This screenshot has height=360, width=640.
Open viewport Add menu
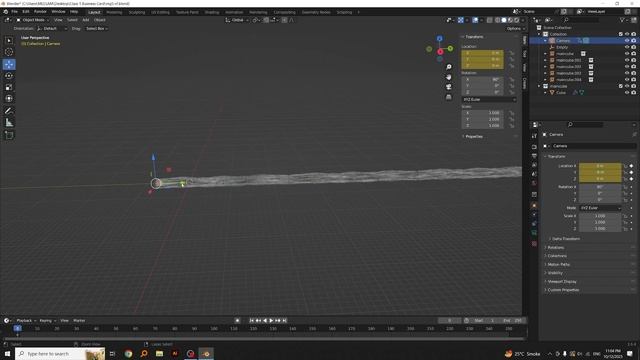[86, 20]
